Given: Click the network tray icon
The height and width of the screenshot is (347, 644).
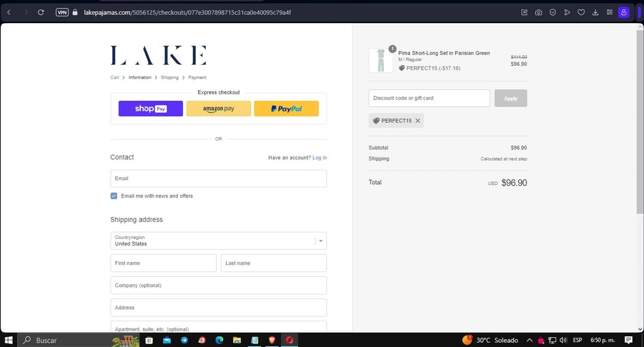Looking at the screenshot, I should coord(553,340).
